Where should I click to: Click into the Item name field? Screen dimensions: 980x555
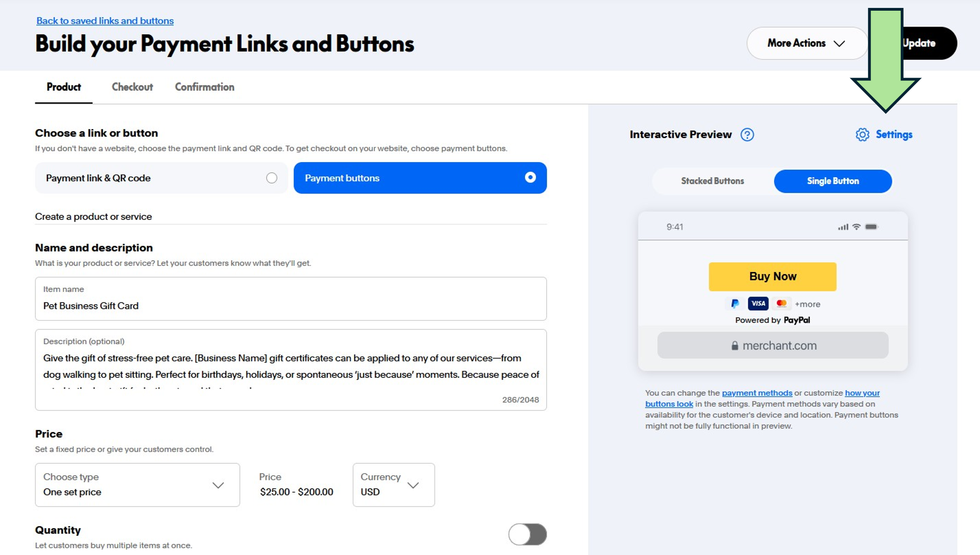pyautogui.click(x=291, y=299)
